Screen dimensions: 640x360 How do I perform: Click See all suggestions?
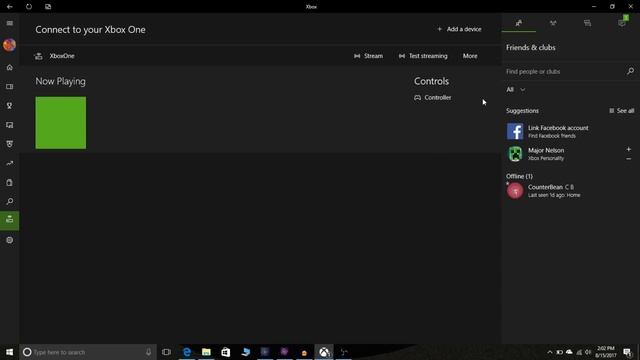point(622,111)
